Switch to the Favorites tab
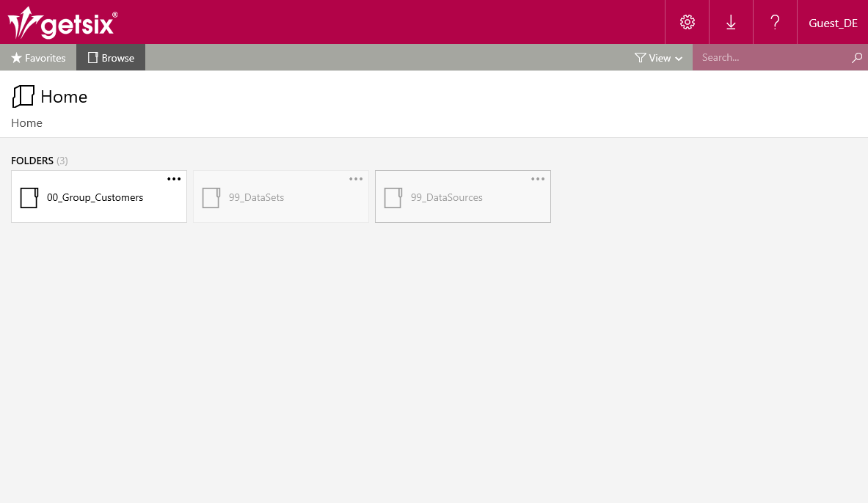Image resolution: width=868 pixels, height=503 pixels. (38, 57)
